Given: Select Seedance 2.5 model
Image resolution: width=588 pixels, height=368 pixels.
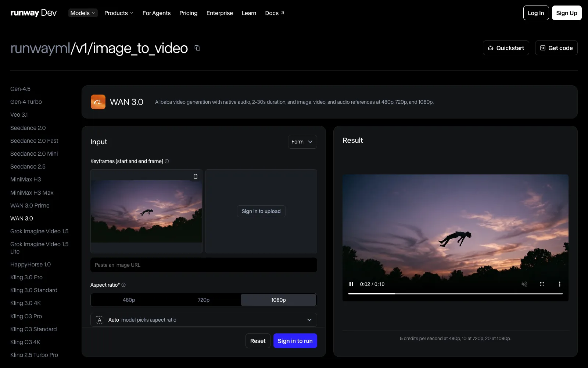Looking at the screenshot, I should coord(28,166).
